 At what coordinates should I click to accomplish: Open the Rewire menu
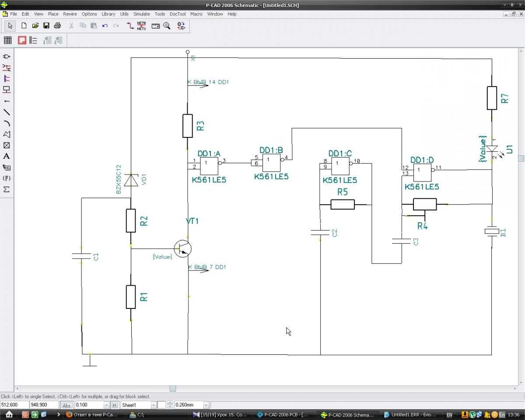70,14
